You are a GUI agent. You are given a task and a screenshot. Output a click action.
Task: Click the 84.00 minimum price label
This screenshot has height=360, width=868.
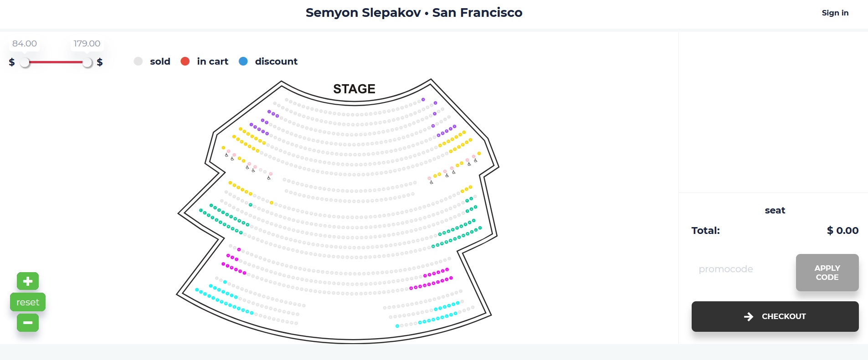[25, 43]
